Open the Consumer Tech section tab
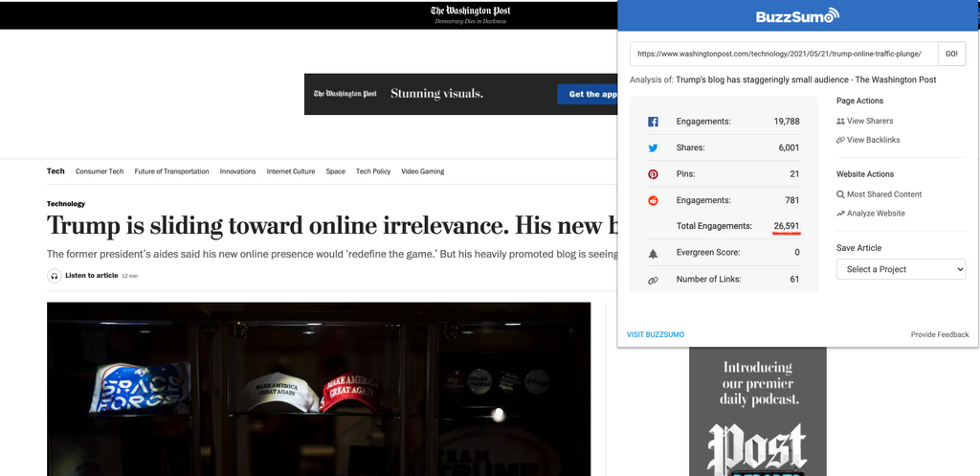This screenshot has height=476, width=980. point(100,171)
